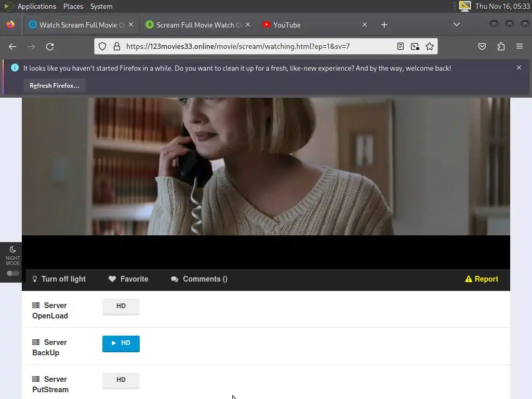
Task: Toggle reader view in the address bar
Action: (x=401, y=46)
